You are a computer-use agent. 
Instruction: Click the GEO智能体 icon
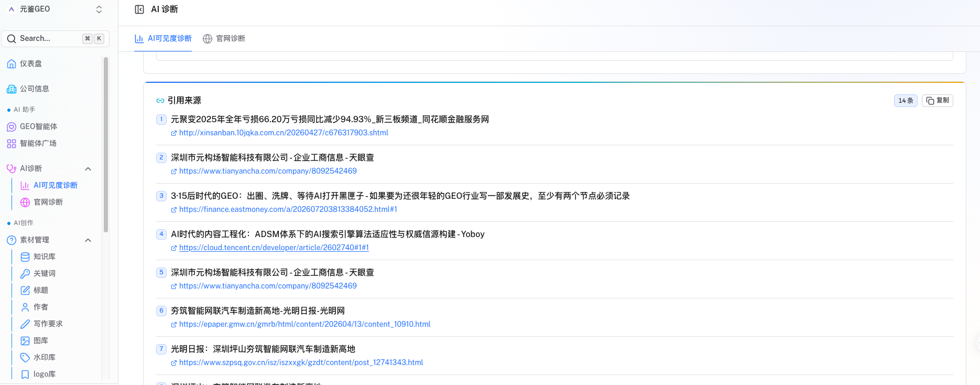tap(12, 126)
